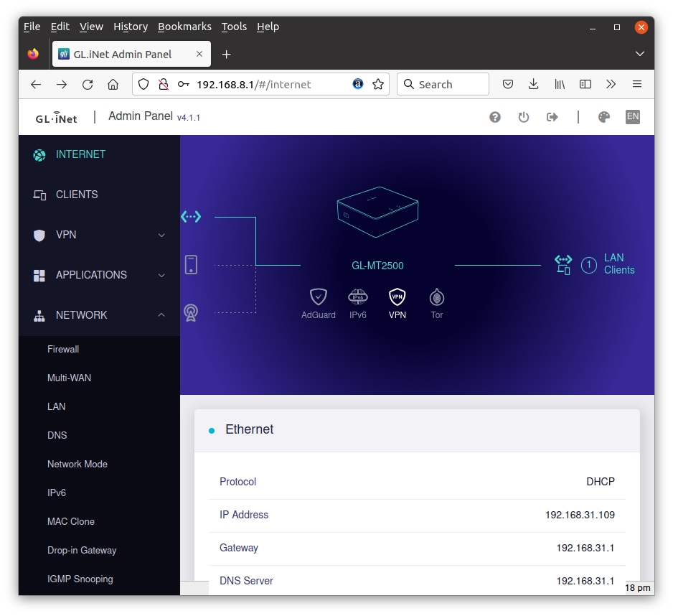The width and height of the screenshot is (673, 616).
Task: Click the phone tethering icon
Action: tap(191, 265)
